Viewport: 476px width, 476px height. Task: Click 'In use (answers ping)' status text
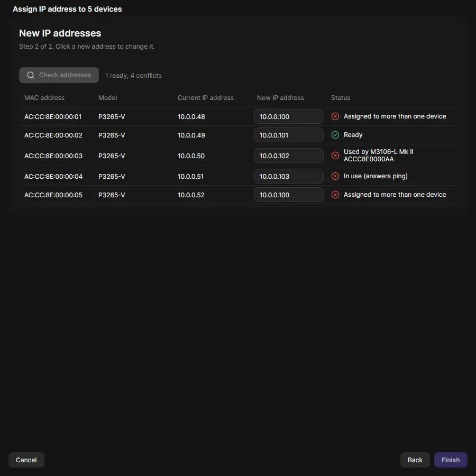point(376,176)
